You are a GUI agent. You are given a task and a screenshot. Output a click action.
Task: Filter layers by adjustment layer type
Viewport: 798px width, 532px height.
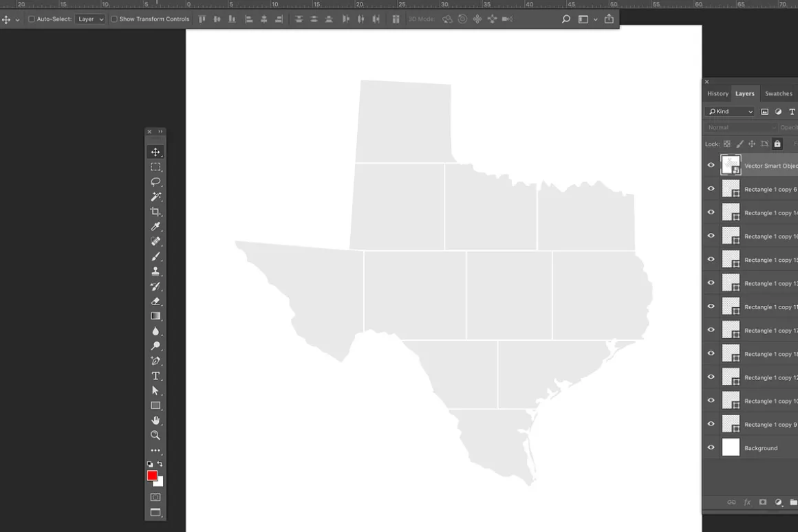point(778,111)
